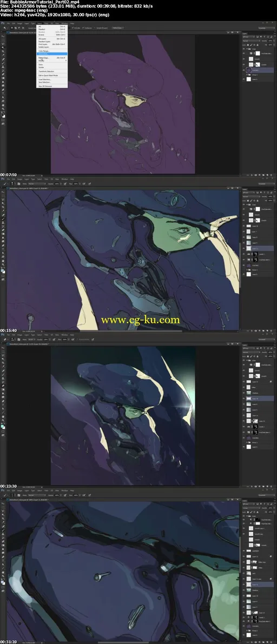
Task: Click lock transparent pixels icon, 00:07:50 frame
Action: 248,45
